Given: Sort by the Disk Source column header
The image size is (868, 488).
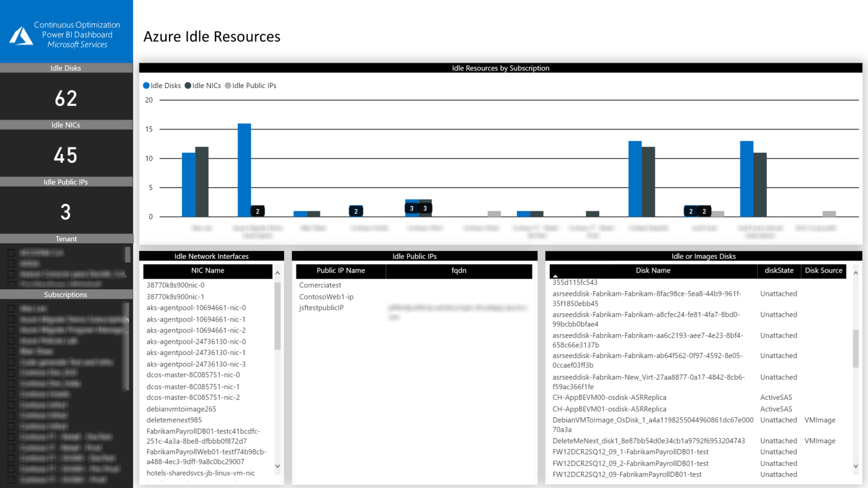Looking at the screenshot, I should 824,271.
